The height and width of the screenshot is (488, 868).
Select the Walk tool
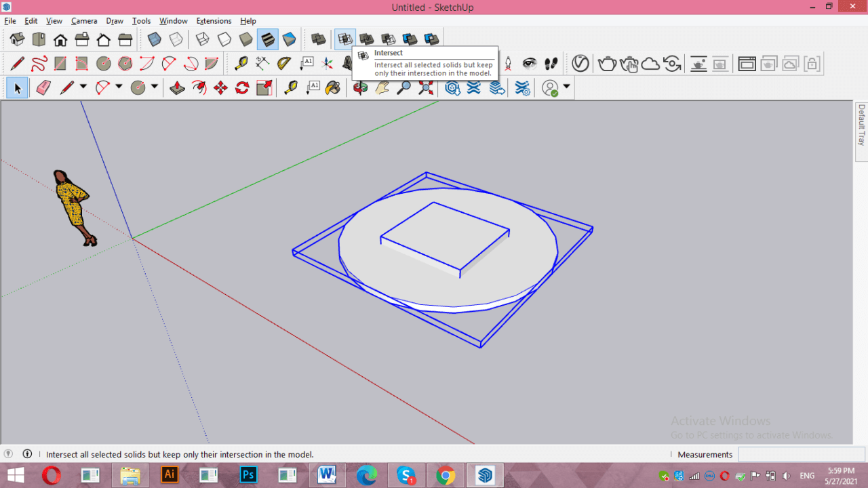click(551, 64)
